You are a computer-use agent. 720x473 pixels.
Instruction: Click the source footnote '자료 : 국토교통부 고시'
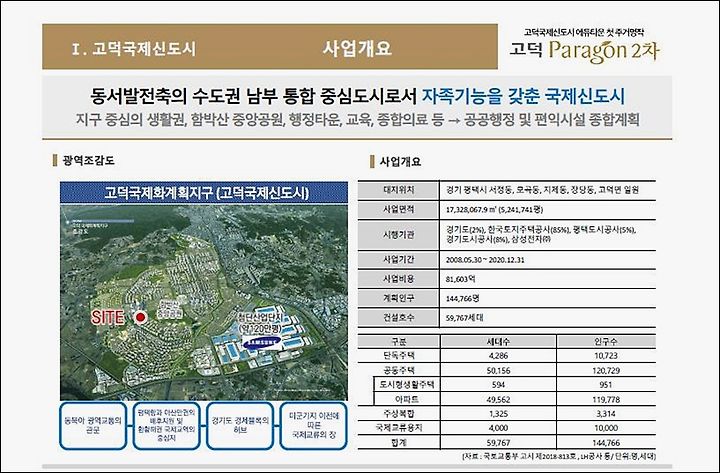pyautogui.click(x=559, y=456)
